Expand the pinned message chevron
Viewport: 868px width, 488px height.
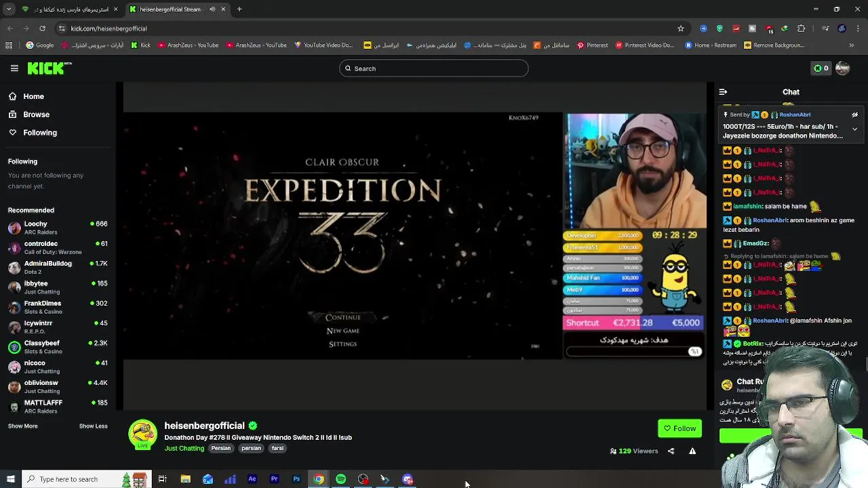click(x=854, y=129)
